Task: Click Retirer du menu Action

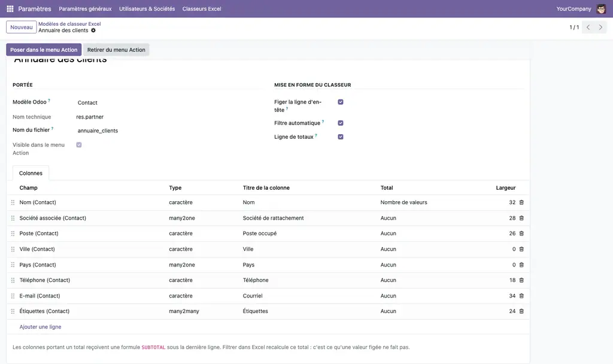Action: [116, 50]
